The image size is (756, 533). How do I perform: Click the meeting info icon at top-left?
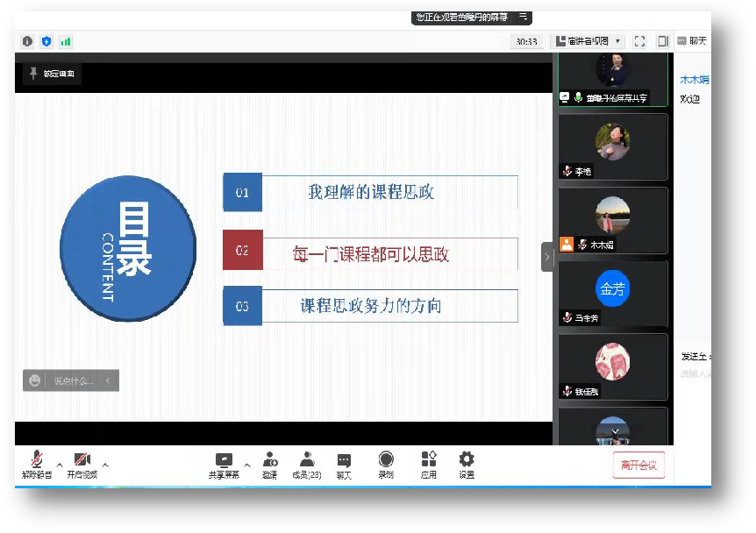coord(27,41)
